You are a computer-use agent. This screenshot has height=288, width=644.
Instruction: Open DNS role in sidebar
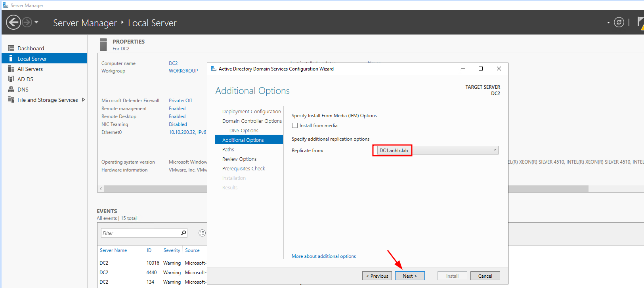point(23,90)
